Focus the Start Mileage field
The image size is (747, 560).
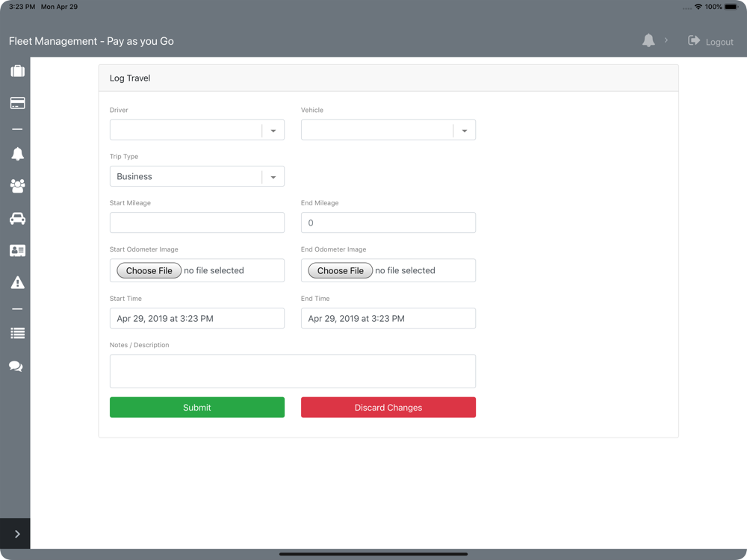(x=196, y=223)
